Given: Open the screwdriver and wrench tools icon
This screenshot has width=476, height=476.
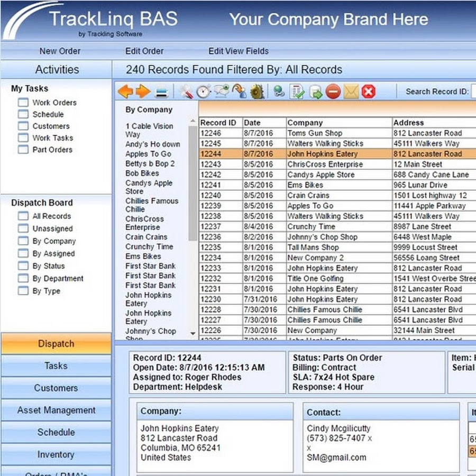Looking at the screenshot, I should 186,91.
